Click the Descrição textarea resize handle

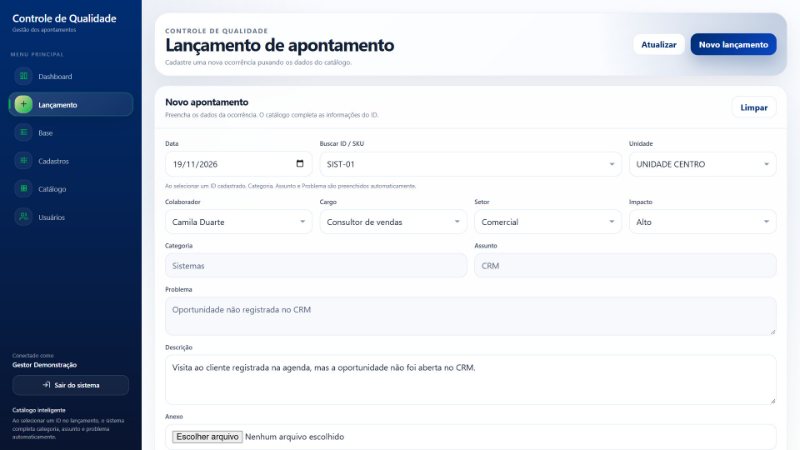772,401
